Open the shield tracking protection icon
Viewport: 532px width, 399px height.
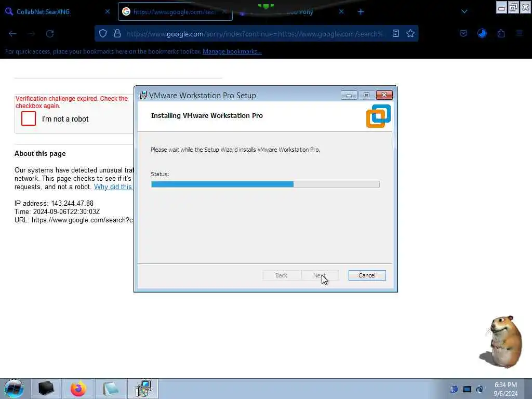point(103,33)
